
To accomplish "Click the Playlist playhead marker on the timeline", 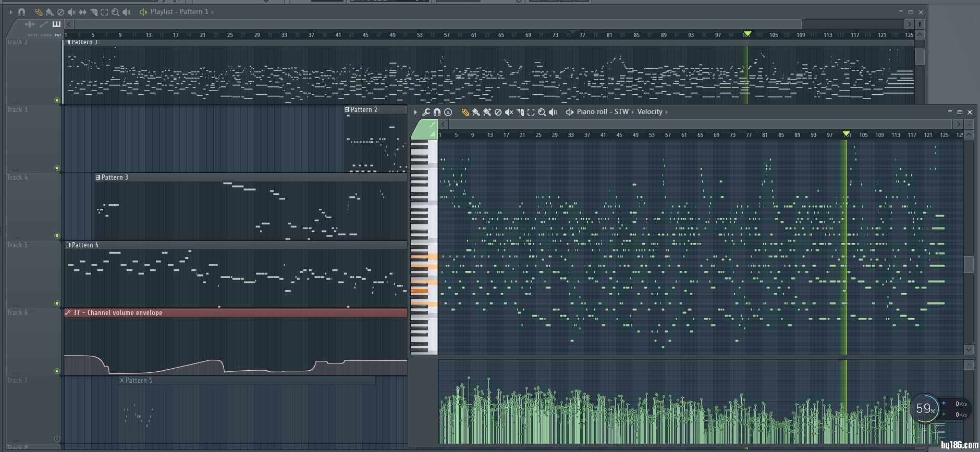I will pyautogui.click(x=747, y=33).
